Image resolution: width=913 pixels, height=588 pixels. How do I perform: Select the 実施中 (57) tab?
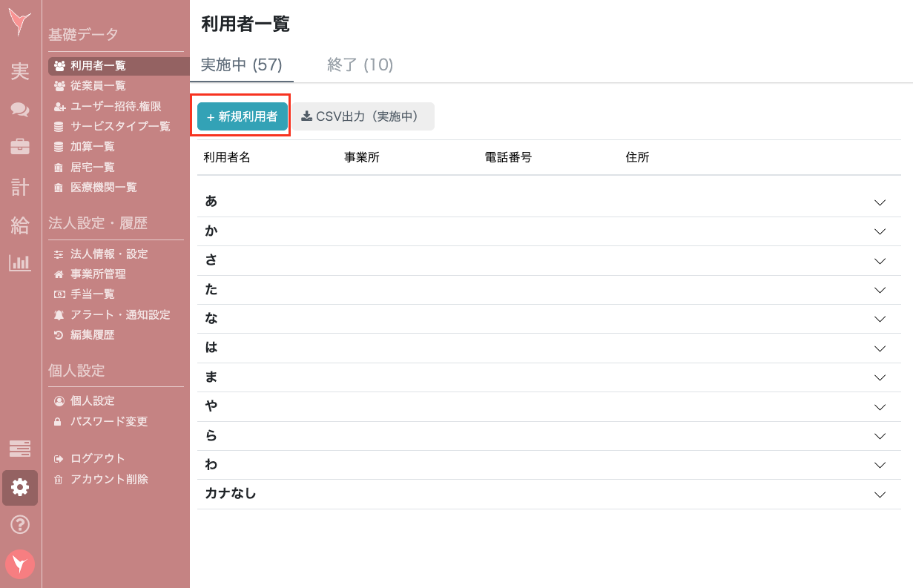242,65
